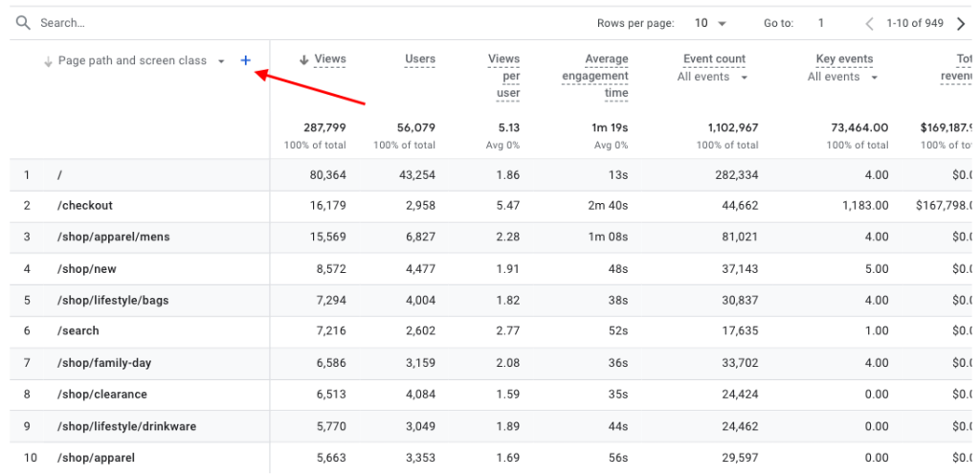Viewport: 980px width, 476px height.
Task: Click the Key events column header
Action: coord(844,59)
